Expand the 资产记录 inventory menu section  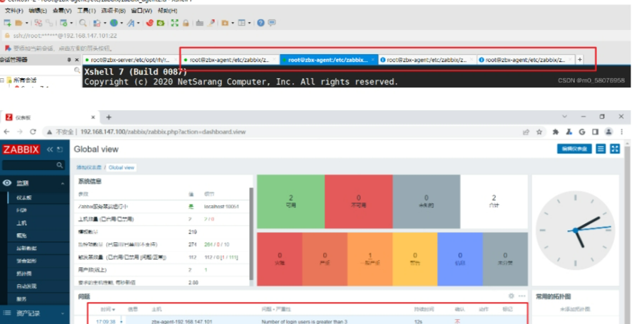(35, 313)
